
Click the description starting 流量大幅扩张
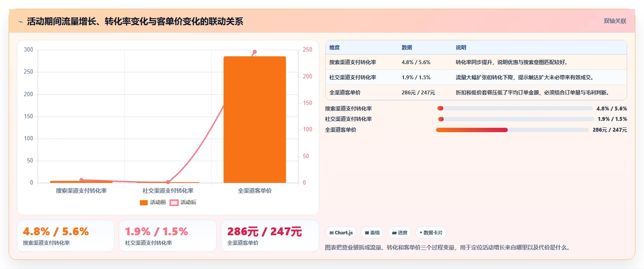pyautogui.click(x=524, y=77)
